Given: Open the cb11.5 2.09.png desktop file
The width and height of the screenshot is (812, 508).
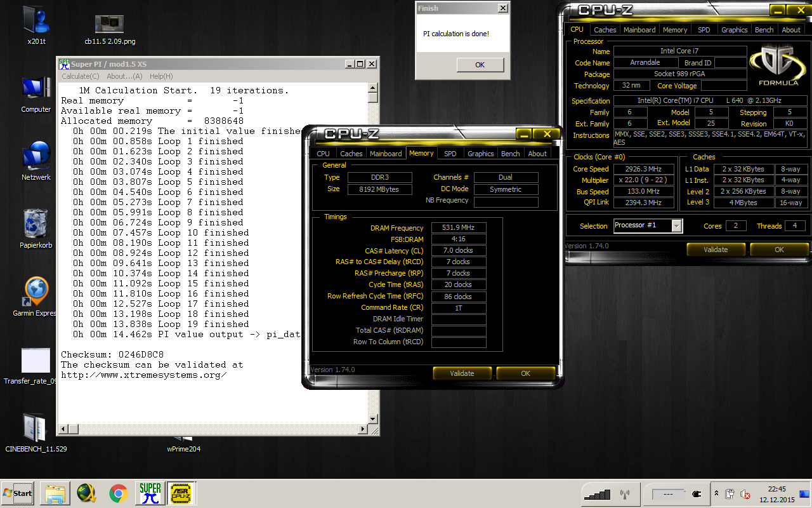Looking at the screenshot, I should click(x=109, y=29).
